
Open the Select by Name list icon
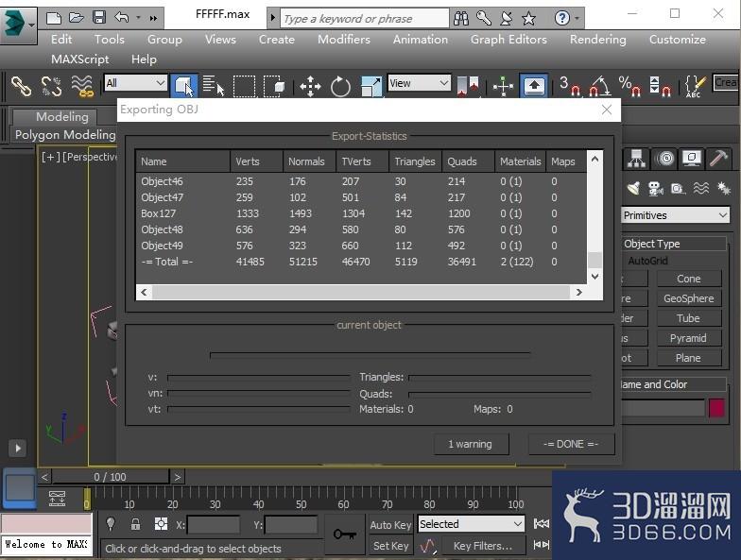pos(214,86)
